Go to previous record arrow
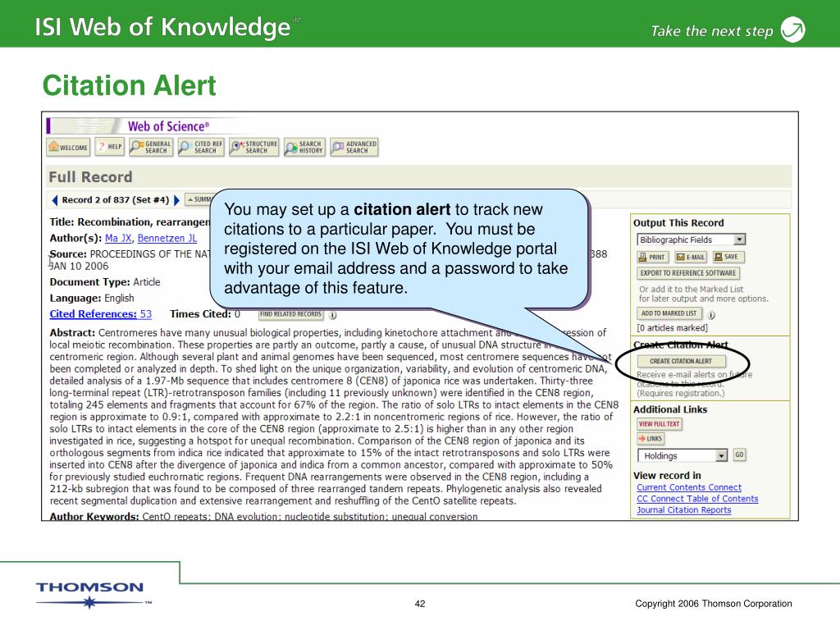This screenshot has width=840, height=630. (x=55, y=200)
